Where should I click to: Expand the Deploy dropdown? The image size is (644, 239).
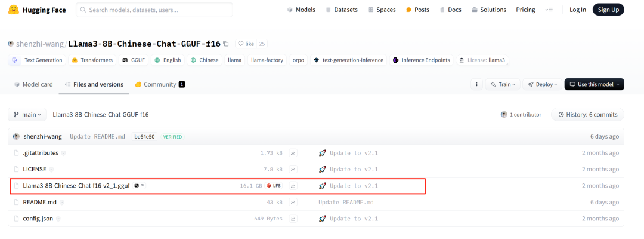(x=543, y=84)
